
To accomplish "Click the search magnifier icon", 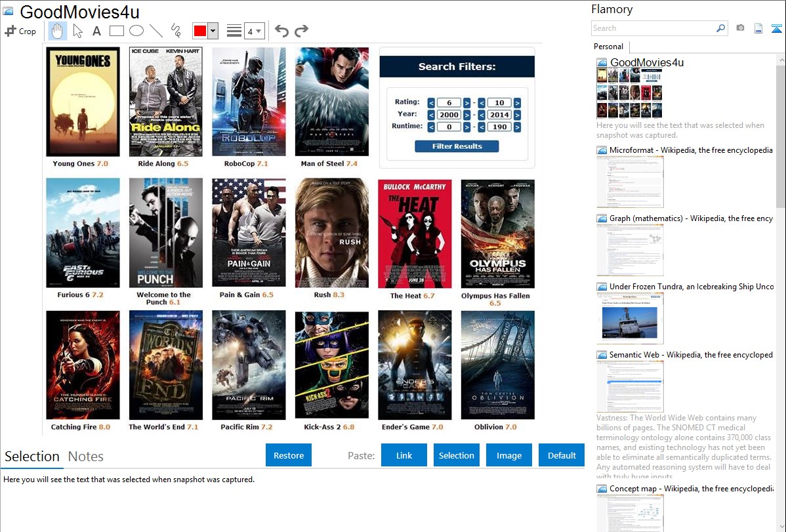I will pyautogui.click(x=721, y=28).
